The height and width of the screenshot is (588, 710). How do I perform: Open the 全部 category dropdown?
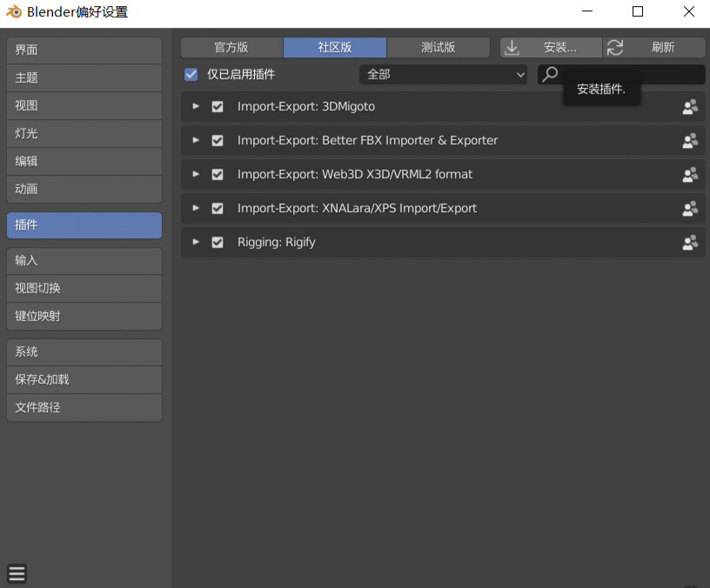click(x=443, y=74)
